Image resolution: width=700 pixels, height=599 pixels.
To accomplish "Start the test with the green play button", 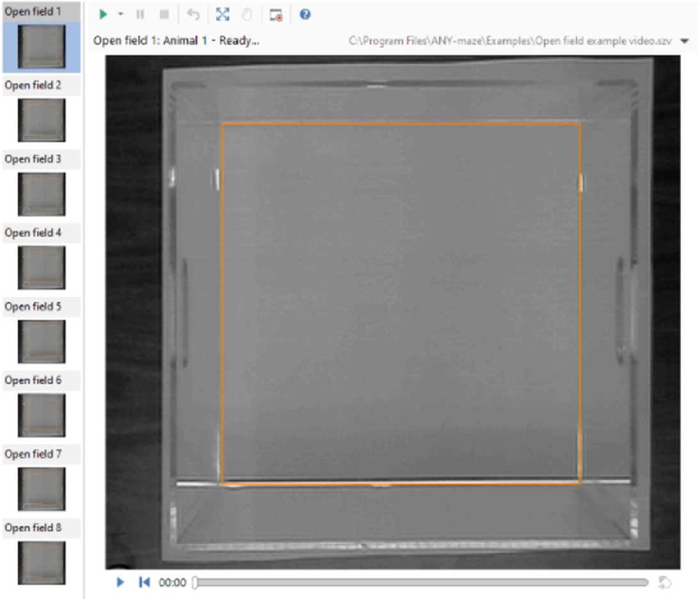I will point(103,14).
